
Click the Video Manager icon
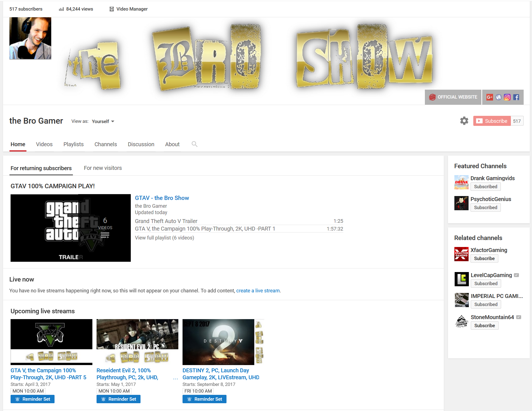pyautogui.click(x=112, y=9)
